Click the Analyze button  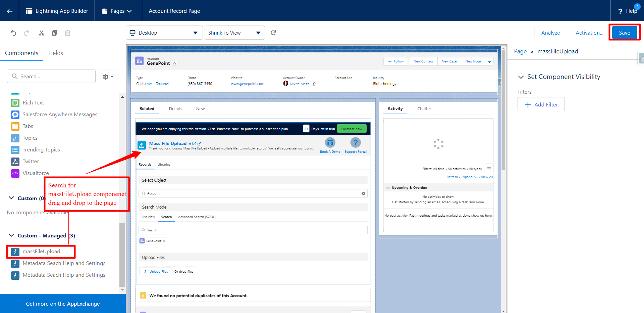click(550, 33)
